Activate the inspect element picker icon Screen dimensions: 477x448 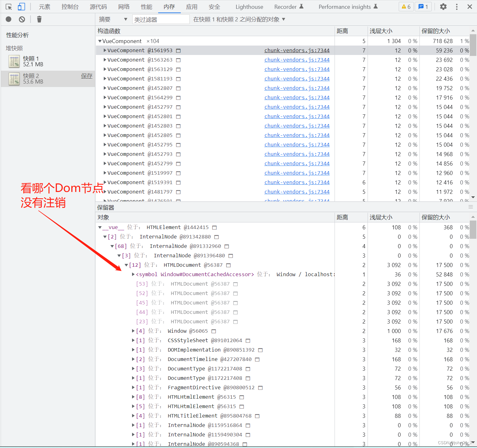pyautogui.click(x=8, y=7)
